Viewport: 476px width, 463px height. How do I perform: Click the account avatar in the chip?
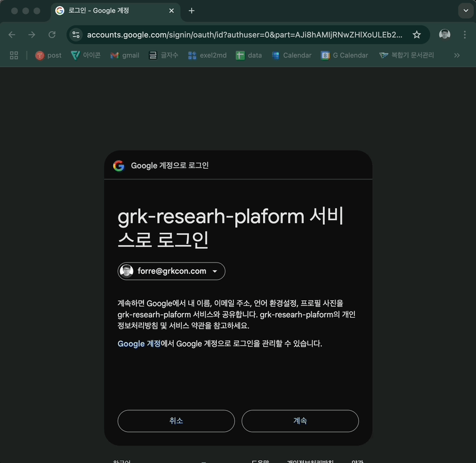127,271
